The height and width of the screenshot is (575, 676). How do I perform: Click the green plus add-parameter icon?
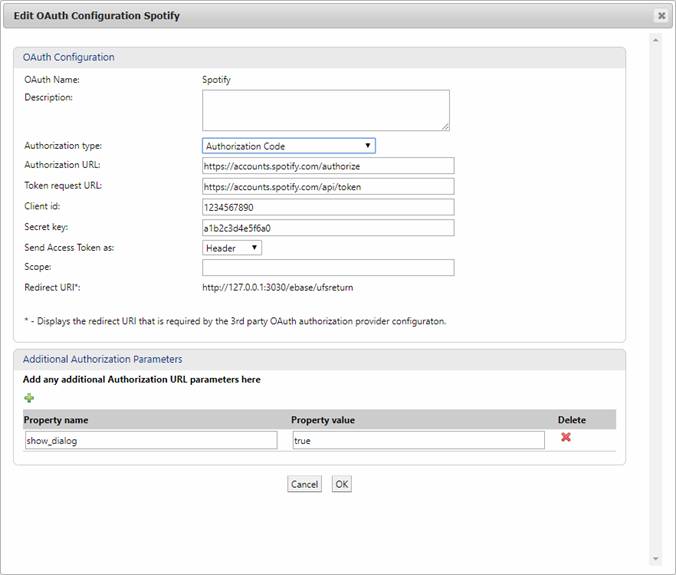(29, 398)
